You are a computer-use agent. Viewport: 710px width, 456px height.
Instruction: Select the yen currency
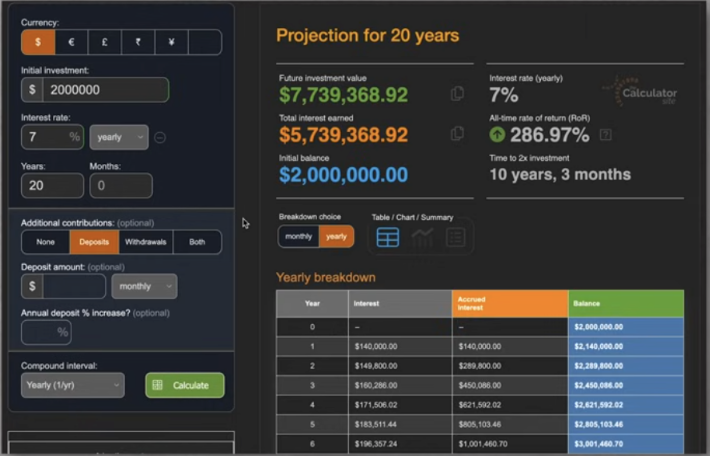click(x=172, y=42)
